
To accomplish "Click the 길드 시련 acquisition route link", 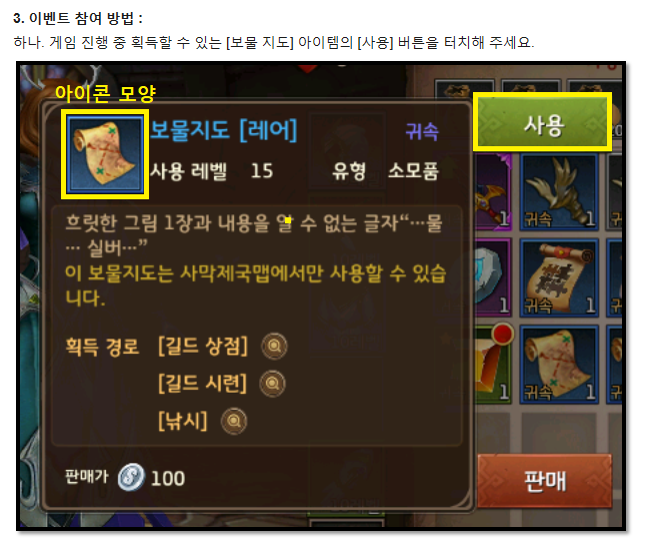I will (x=202, y=384).
